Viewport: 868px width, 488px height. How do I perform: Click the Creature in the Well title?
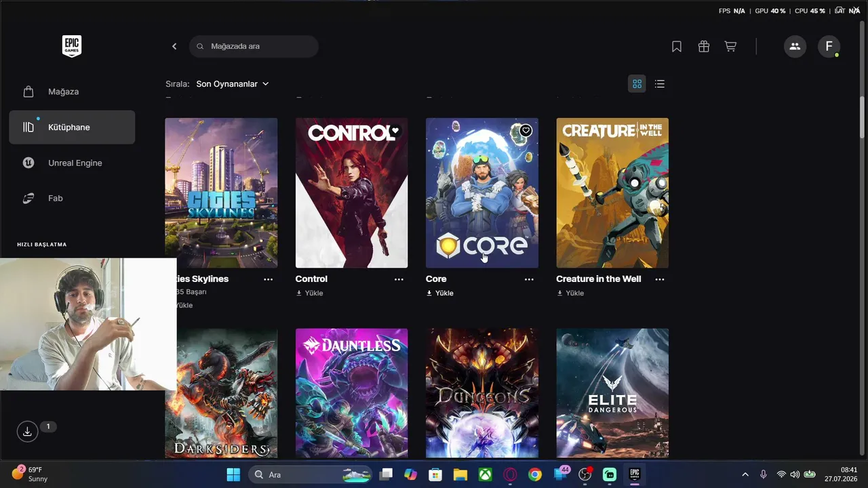click(599, 279)
